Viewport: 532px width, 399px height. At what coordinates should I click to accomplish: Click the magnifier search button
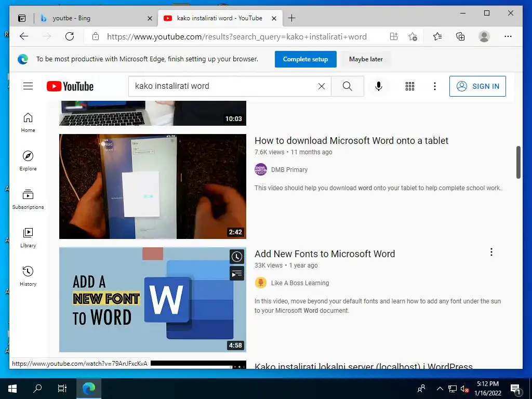348,86
